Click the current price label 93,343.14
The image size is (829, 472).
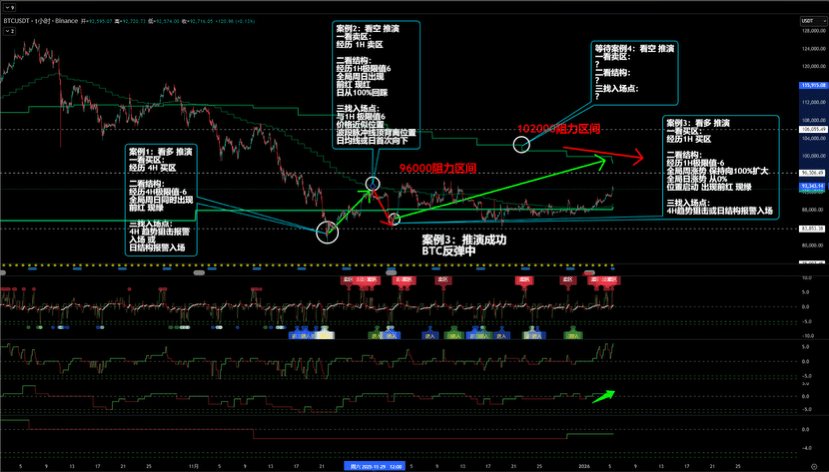point(811,186)
